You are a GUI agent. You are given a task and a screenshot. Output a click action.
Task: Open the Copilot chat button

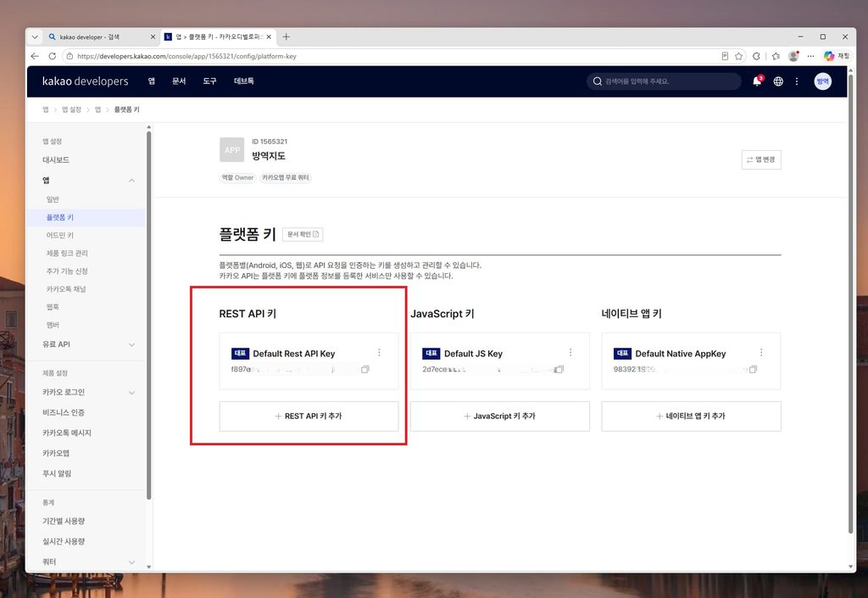point(836,56)
